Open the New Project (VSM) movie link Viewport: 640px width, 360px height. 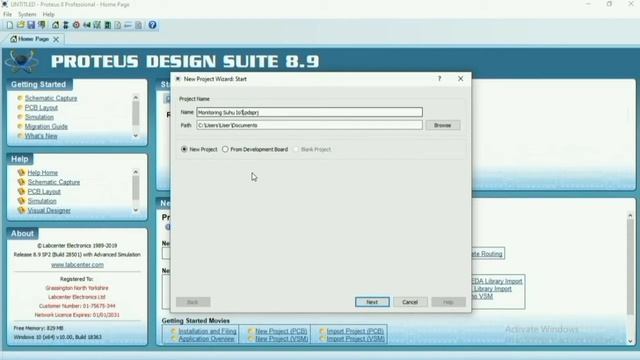coord(282,339)
